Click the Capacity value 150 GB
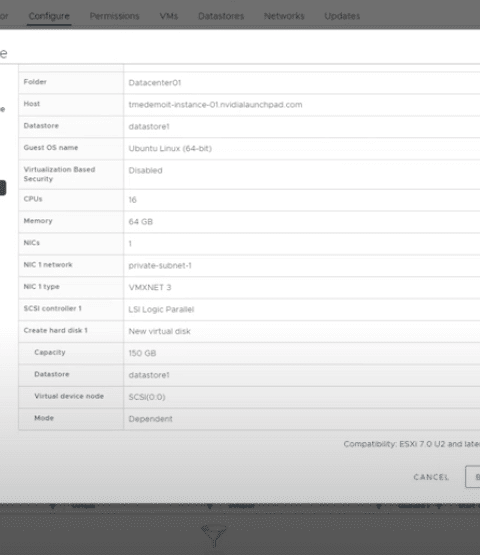The image size is (480, 555). 142,353
